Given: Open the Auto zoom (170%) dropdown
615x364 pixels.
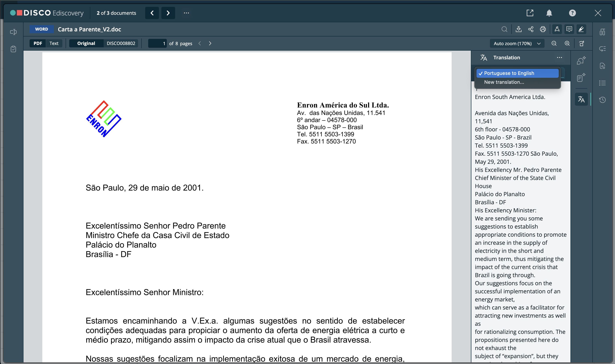Looking at the screenshot, I should (517, 43).
